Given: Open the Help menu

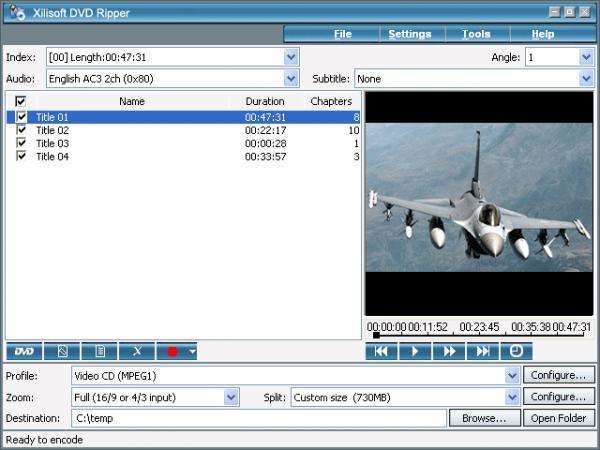Looking at the screenshot, I should coord(543,34).
